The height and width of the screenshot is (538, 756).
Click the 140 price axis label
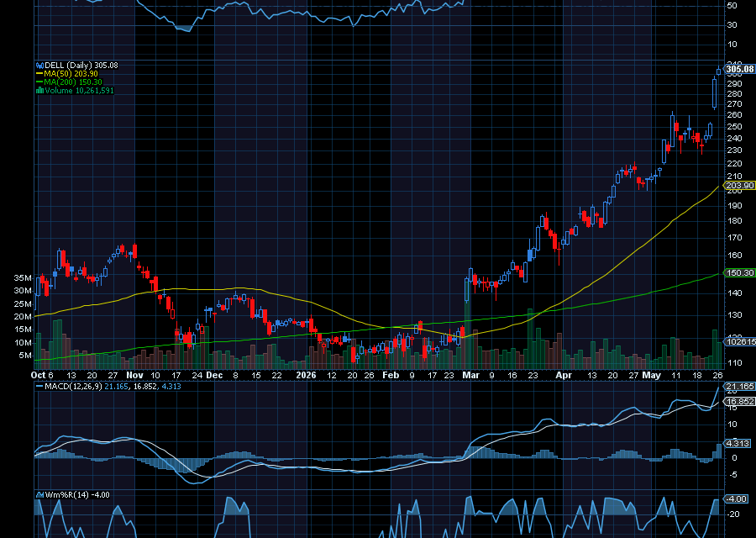pyautogui.click(x=735, y=293)
